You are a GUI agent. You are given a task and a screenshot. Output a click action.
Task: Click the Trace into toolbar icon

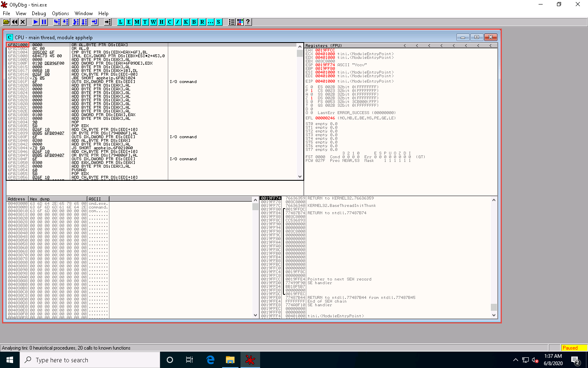pyautogui.click(x=76, y=22)
